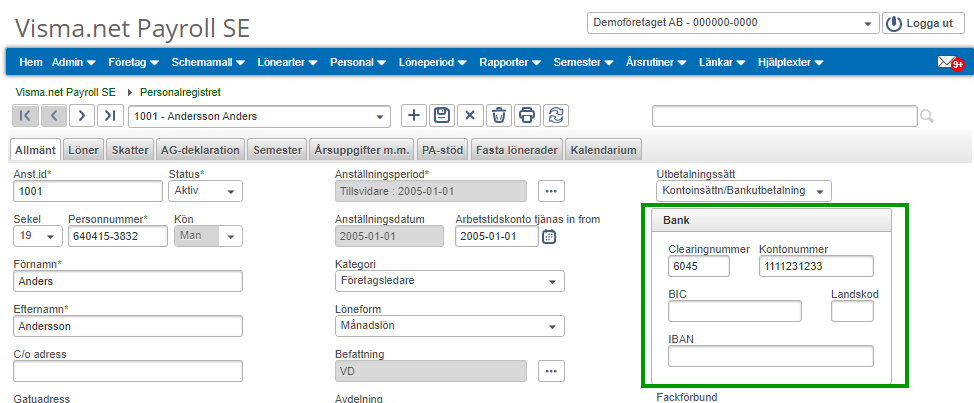Image resolution: width=974 pixels, height=403 pixels.
Task: Click Visma.net Payroll SE breadcrumb link
Action: [65, 93]
